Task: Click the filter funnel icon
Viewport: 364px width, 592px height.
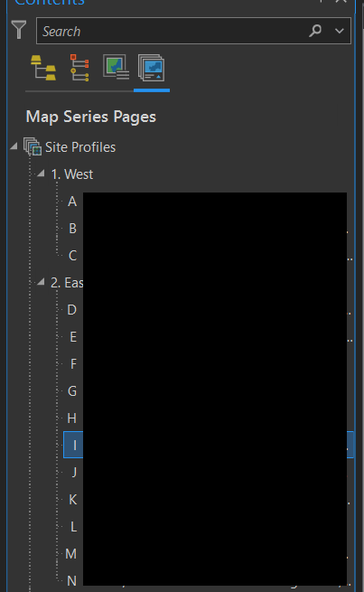Action: click(18, 30)
